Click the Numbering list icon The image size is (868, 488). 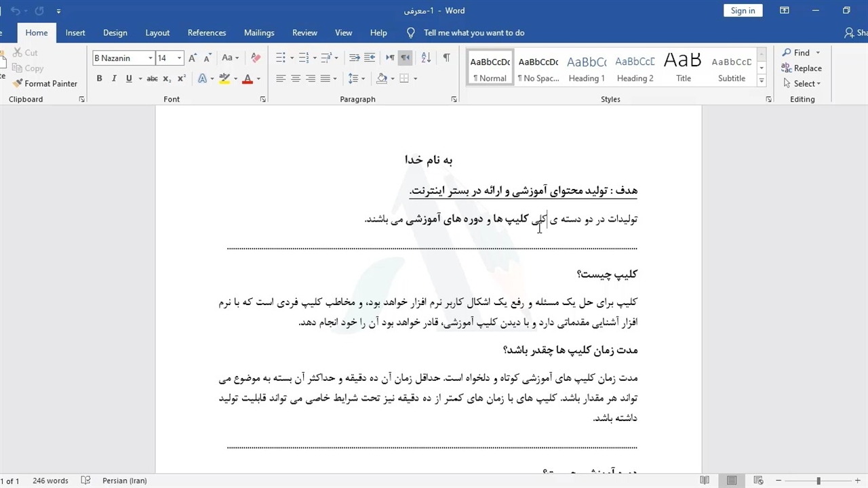[x=304, y=58]
